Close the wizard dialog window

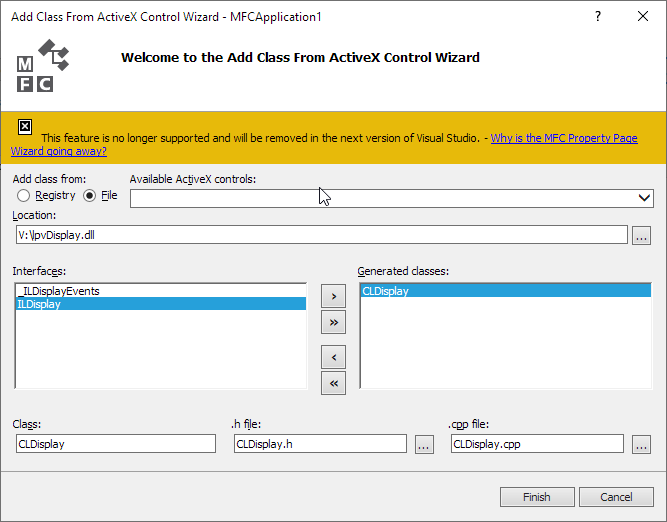coord(643,16)
